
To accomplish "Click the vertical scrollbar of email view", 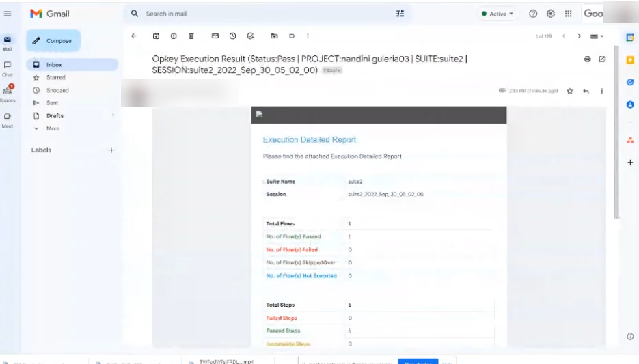I will (616, 132).
